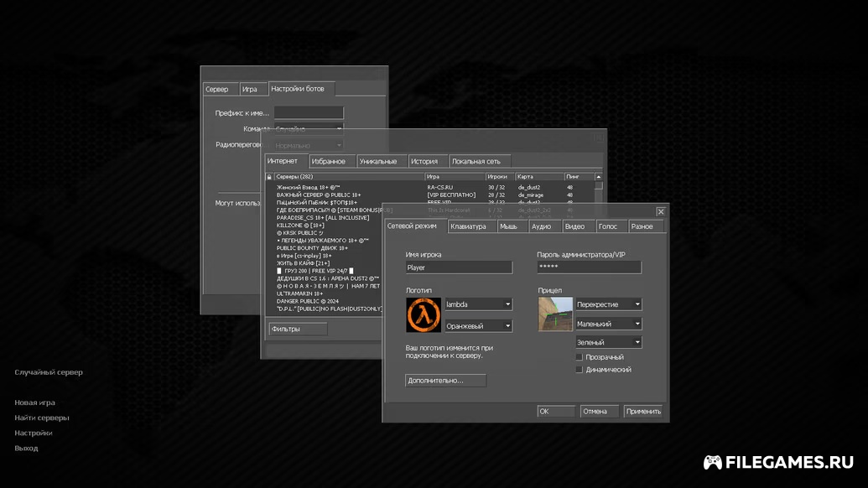This screenshot has height=488, width=868.
Task: Click the Отмена button
Action: 599,411
